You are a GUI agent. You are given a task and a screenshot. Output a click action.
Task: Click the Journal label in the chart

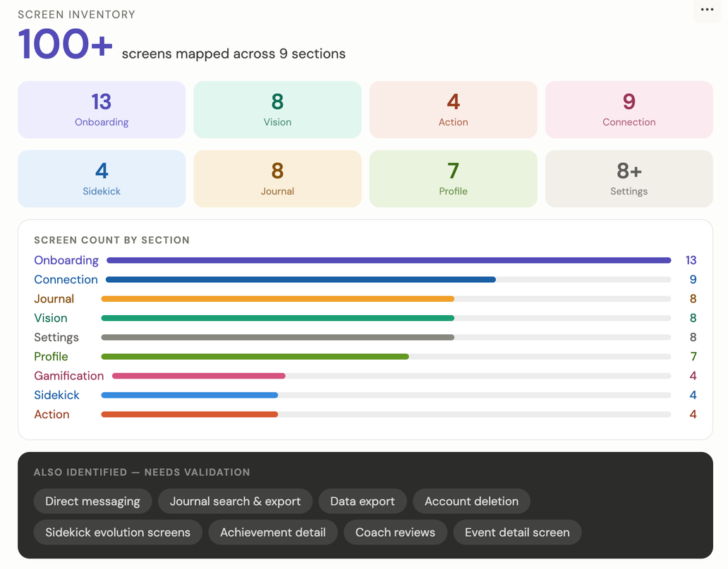point(54,299)
